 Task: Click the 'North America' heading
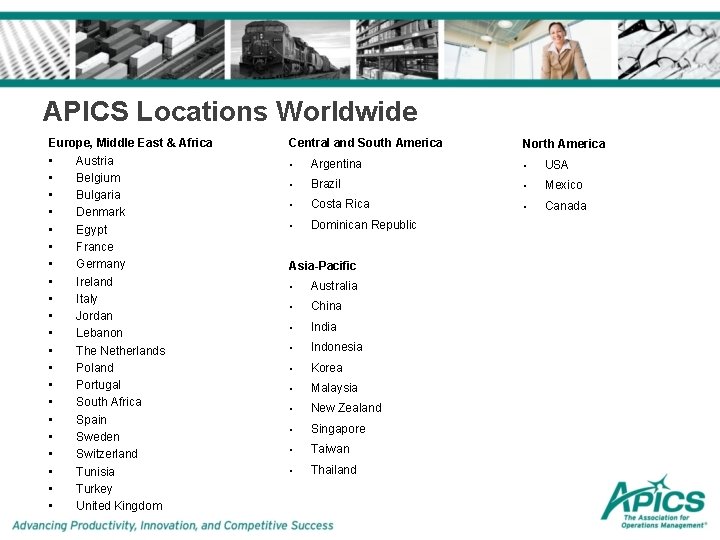point(563,144)
